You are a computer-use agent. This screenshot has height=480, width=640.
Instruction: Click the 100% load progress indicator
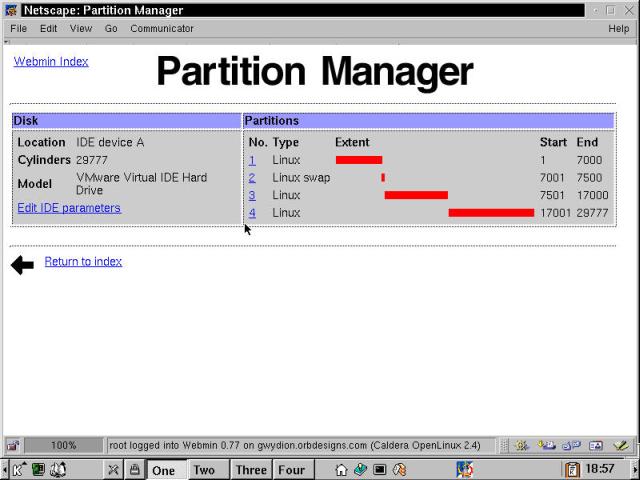pos(64,445)
